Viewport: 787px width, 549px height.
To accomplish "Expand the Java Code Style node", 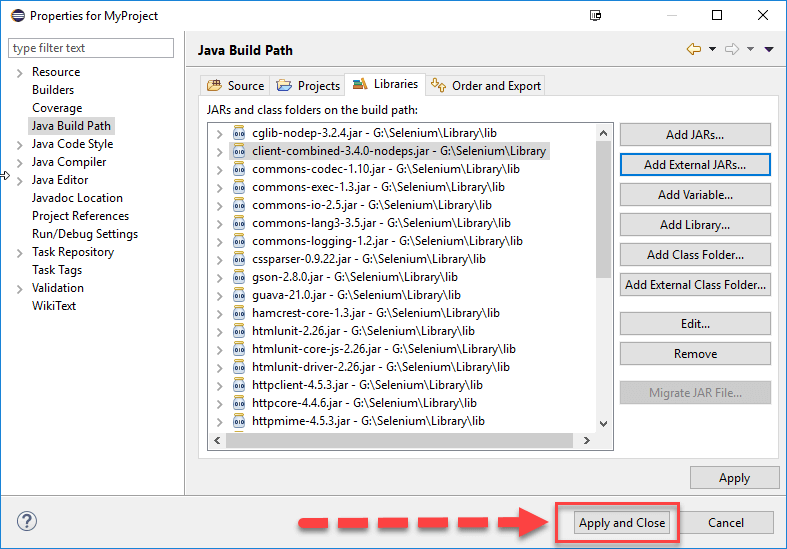I will click(19, 144).
